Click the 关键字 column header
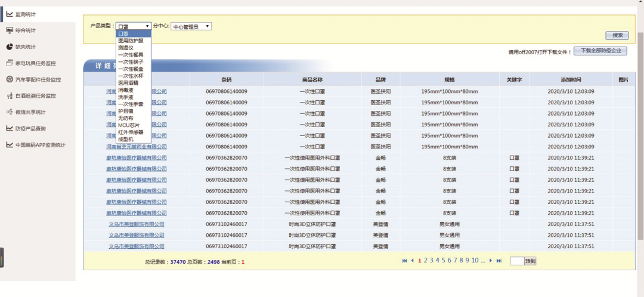This screenshot has height=297, width=644. click(515, 80)
